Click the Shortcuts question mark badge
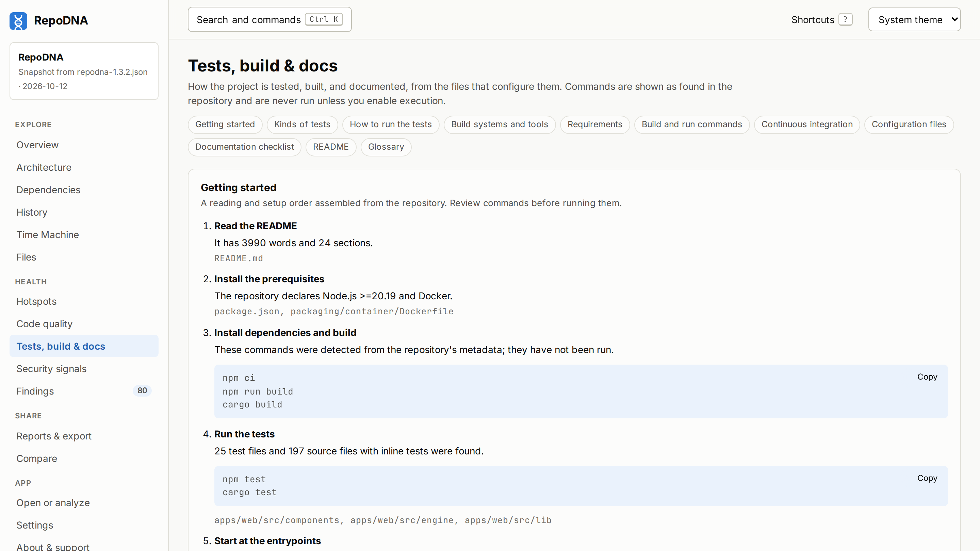This screenshot has width=980, height=551. [x=845, y=19]
